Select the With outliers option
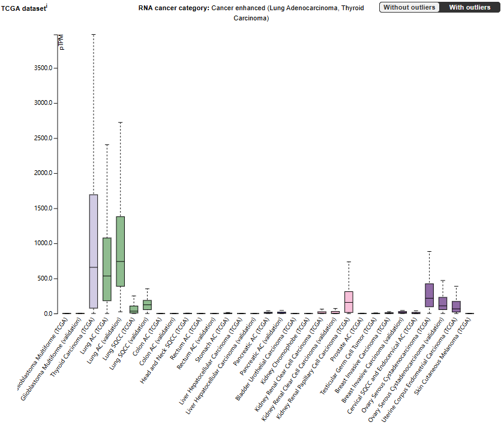 (469, 7)
